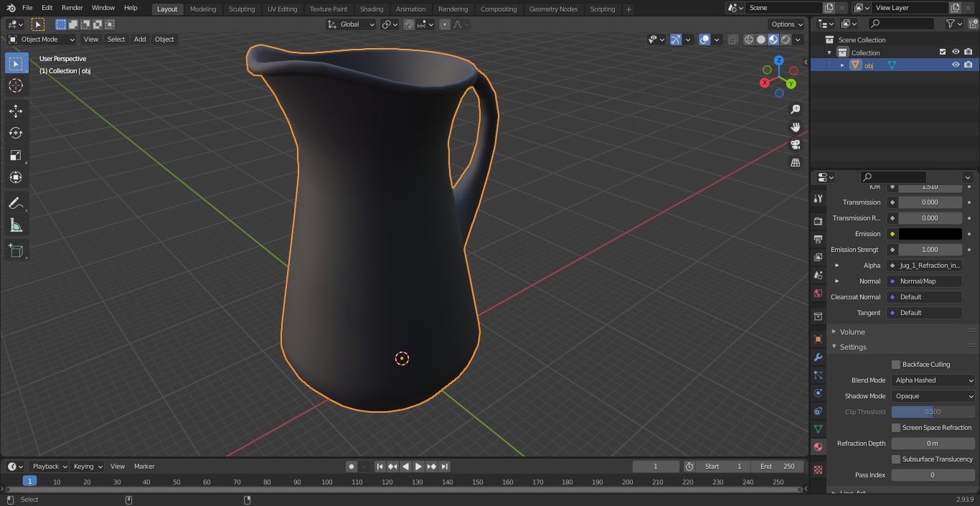Switch to the Shading workspace tab
This screenshot has height=506, width=980.
click(x=372, y=9)
